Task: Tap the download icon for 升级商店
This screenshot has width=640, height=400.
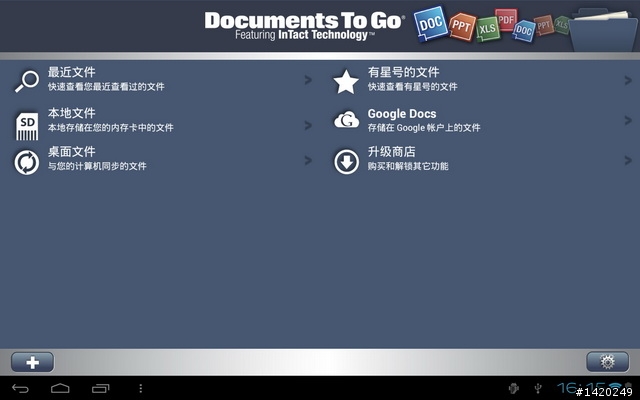Action: coord(347,162)
